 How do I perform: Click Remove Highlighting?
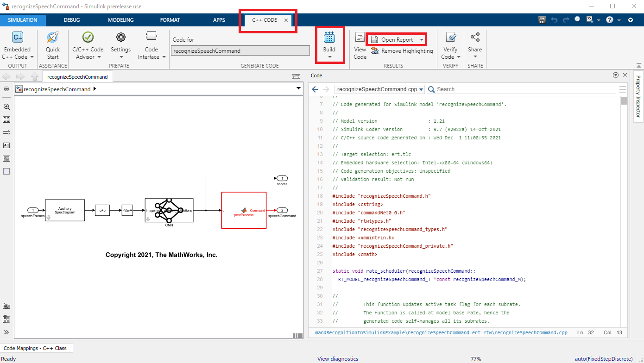(402, 51)
